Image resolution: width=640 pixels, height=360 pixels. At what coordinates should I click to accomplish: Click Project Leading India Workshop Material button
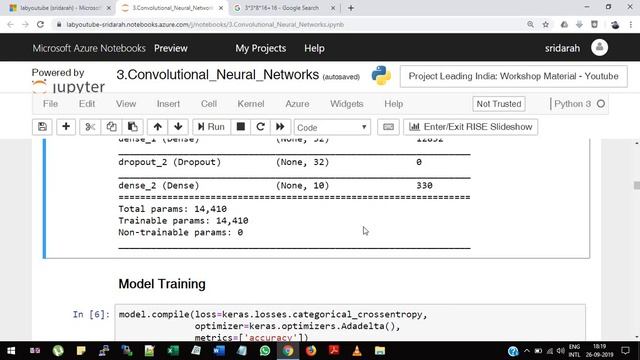(x=513, y=76)
